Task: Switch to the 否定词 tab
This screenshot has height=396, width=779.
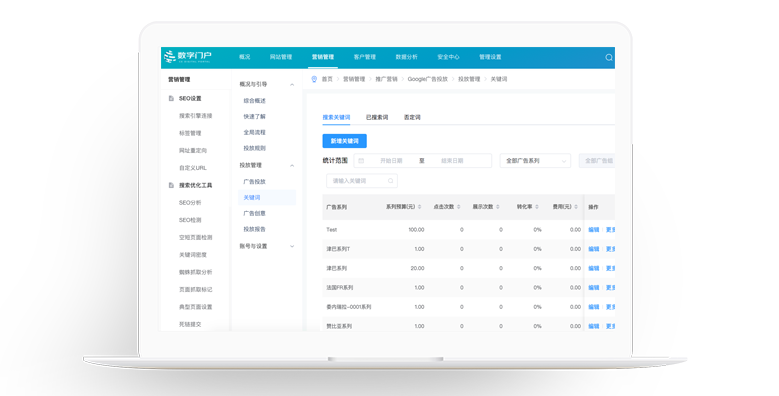Action: pos(412,117)
